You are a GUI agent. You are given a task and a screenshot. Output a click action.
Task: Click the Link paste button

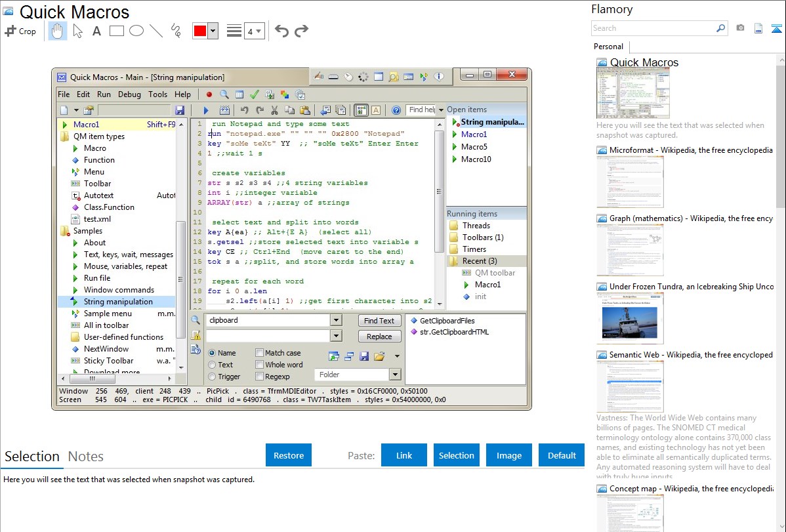(404, 455)
